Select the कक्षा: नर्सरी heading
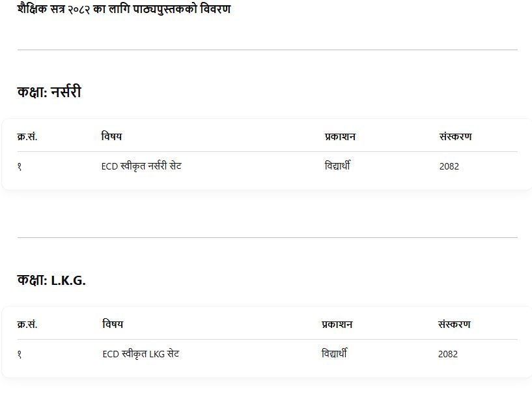The image size is (532, 399). tap(49, 93)
